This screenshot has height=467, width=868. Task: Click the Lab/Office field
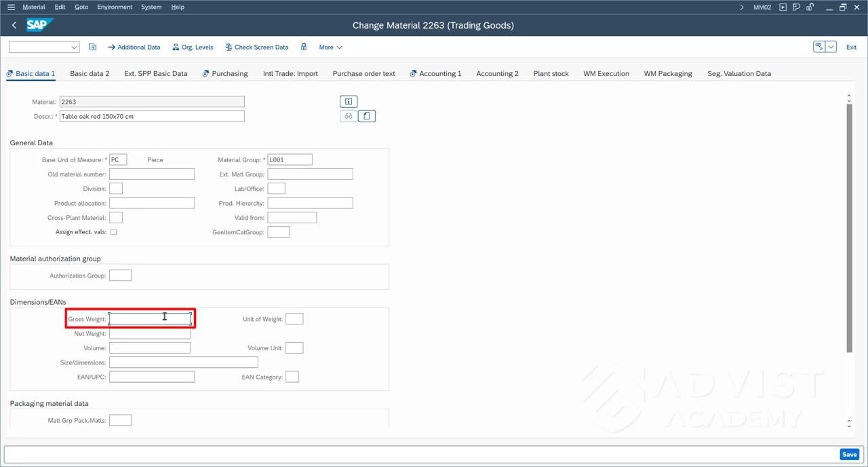(276, 189)
